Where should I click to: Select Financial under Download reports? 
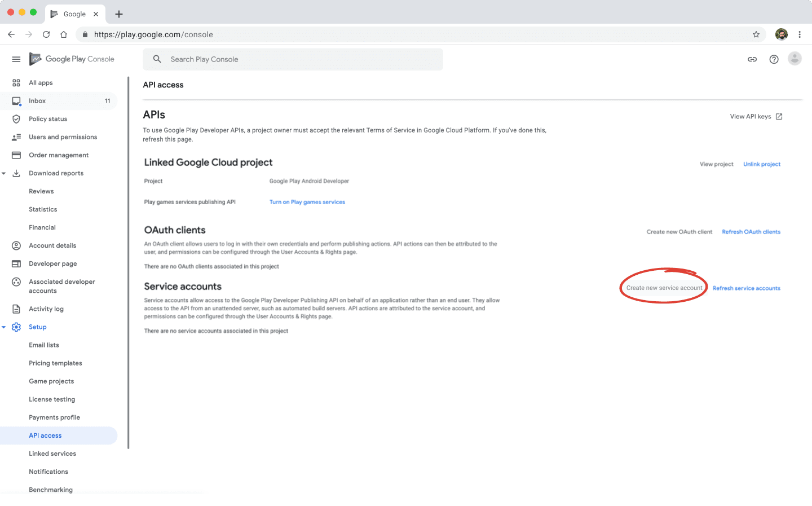(x=42, y=227)
